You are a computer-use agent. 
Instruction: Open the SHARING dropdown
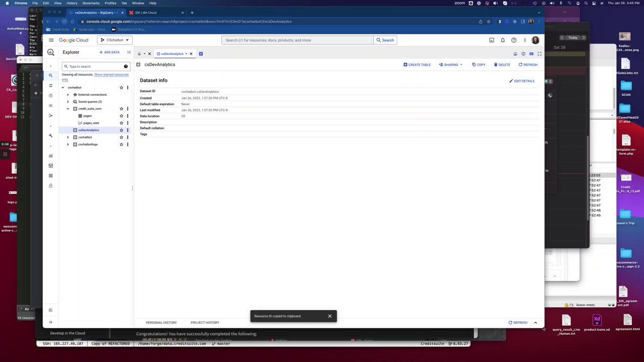coord(450,65)
